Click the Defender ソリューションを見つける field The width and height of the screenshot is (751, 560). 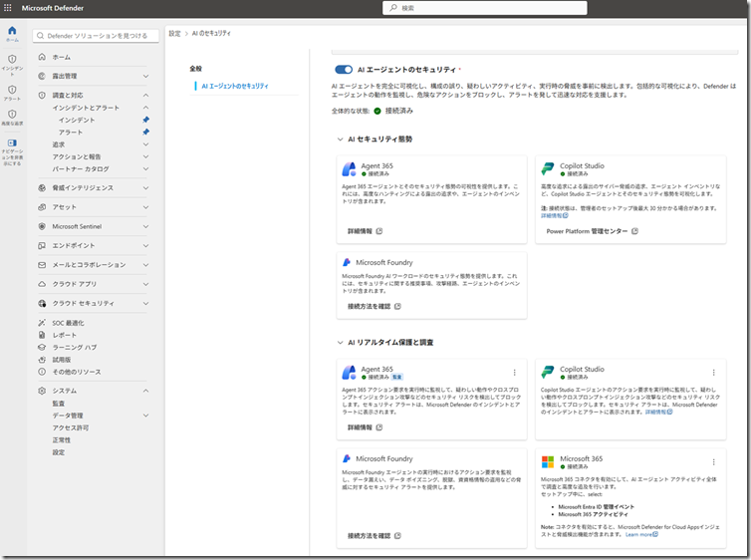[x=96, y=36]
